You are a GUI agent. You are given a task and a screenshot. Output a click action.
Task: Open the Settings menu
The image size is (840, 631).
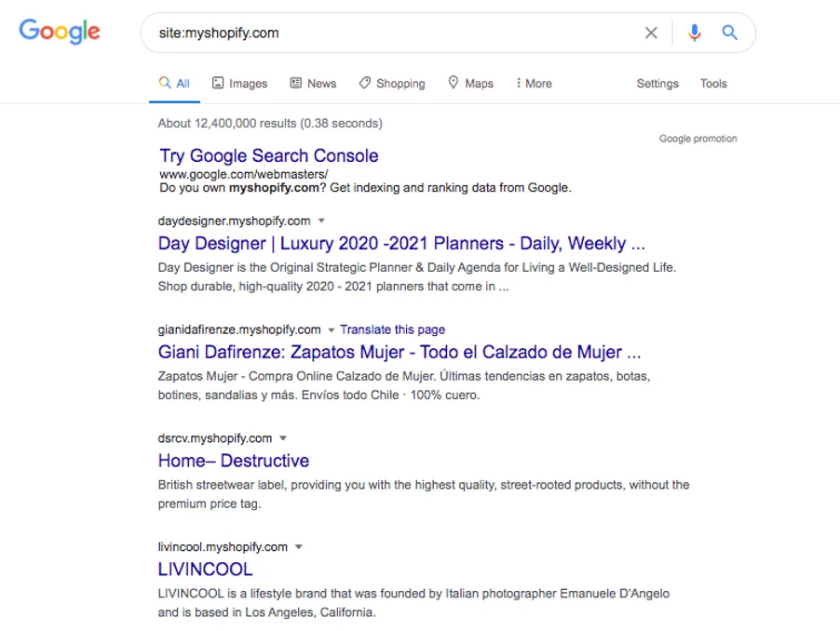point(657,84)
